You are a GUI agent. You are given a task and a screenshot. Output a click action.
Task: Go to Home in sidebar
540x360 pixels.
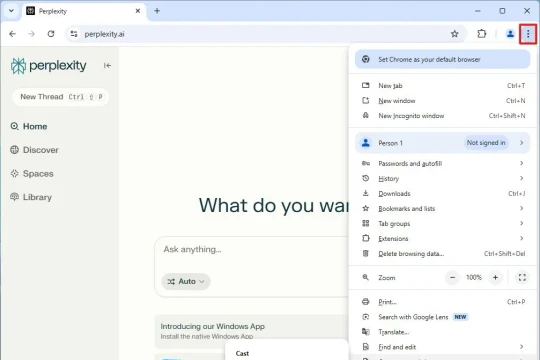(29, 126)
